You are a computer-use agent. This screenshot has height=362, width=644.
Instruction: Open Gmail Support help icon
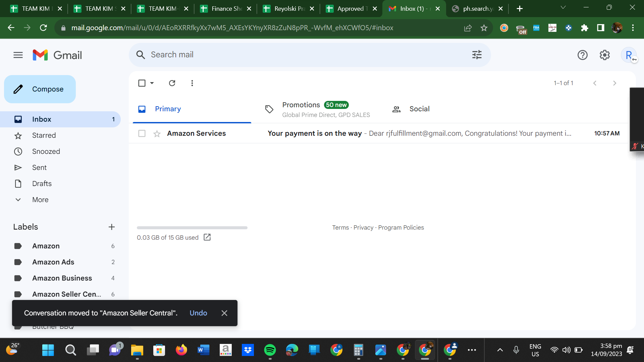583,55
